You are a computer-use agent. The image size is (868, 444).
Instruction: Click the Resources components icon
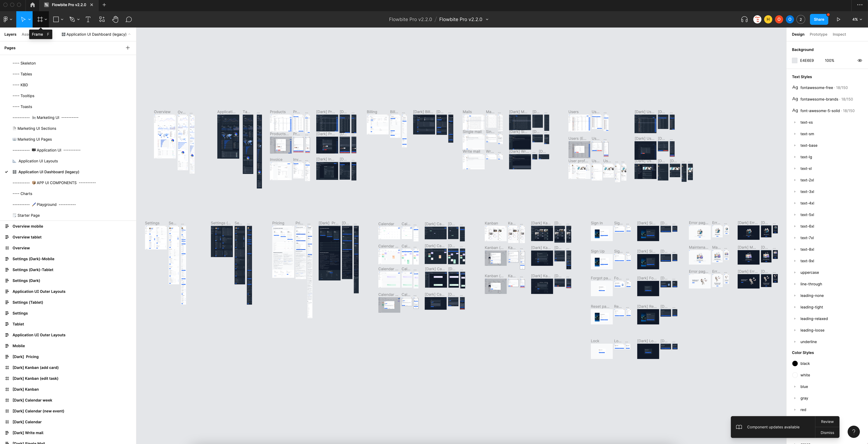point(102,20)
